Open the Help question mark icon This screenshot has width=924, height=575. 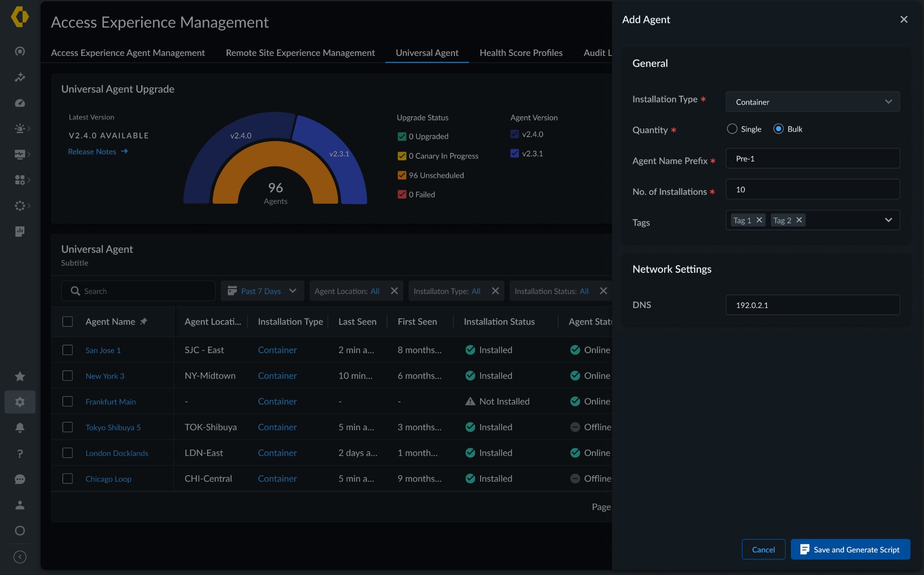(x=20, y=453)
